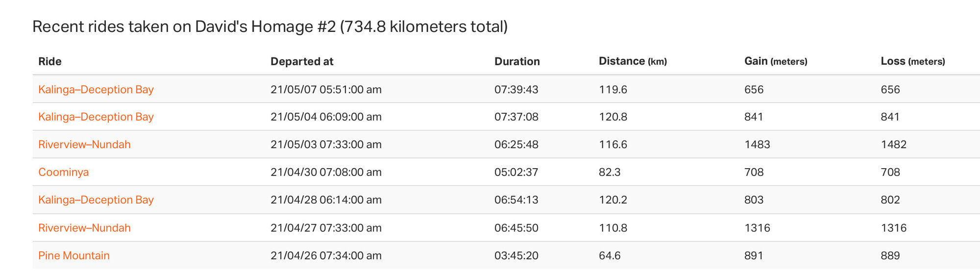The width and height of the screenshot is (980, 278).
Task: Click the 889 loss value
Action: (890, 256)
